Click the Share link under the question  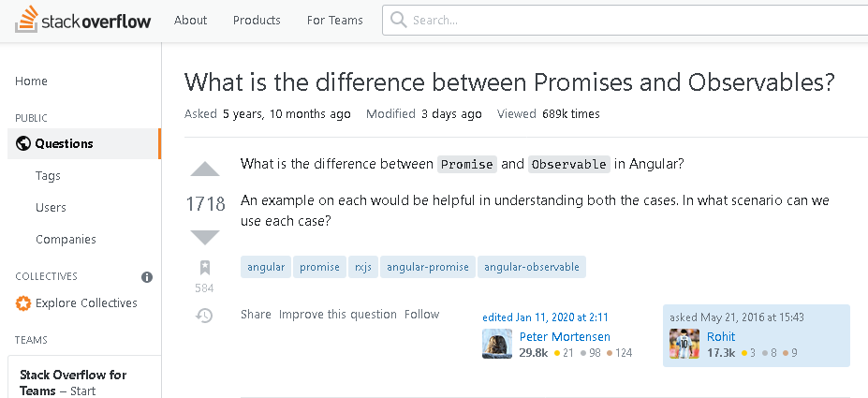pos(256,315)
